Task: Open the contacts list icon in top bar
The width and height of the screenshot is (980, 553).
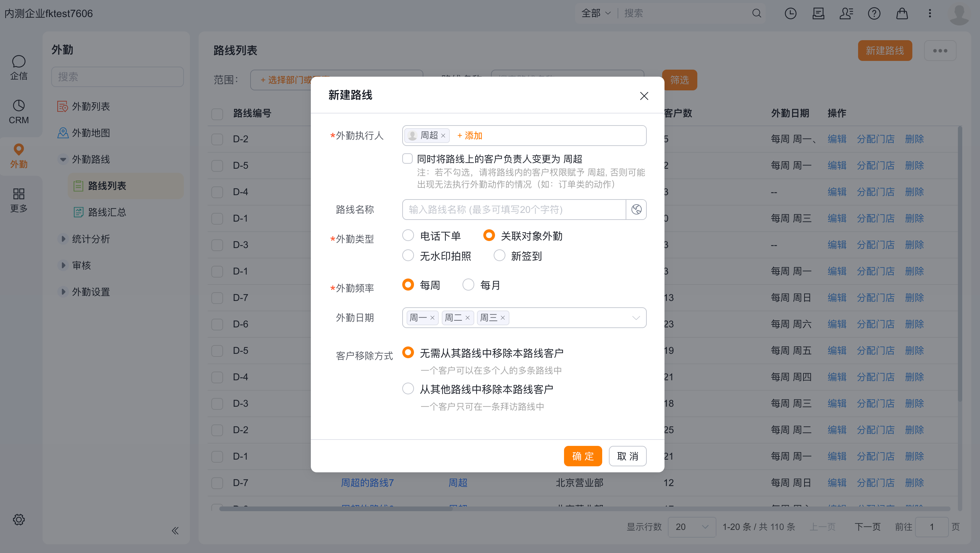Action: (x=846, y=13)
